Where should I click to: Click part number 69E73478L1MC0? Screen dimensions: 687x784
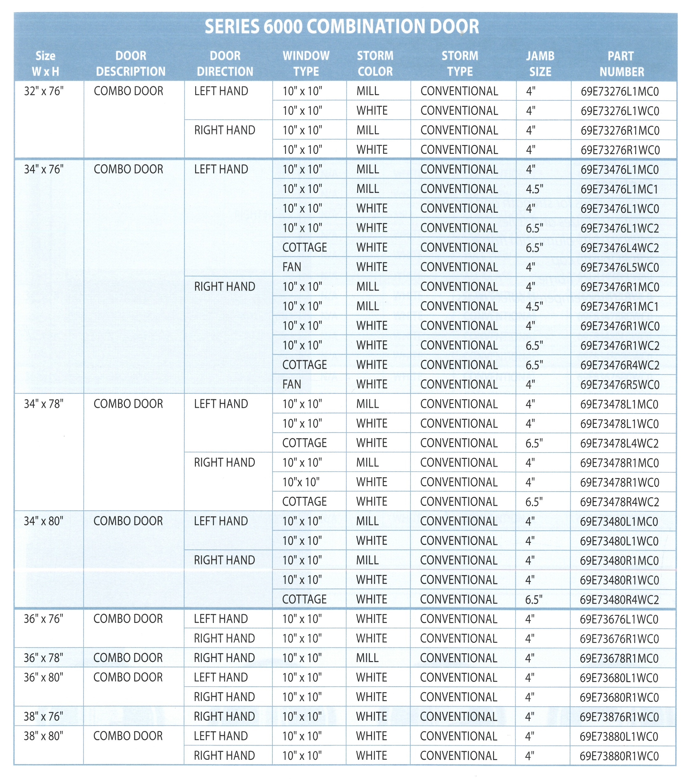(620, 404)
